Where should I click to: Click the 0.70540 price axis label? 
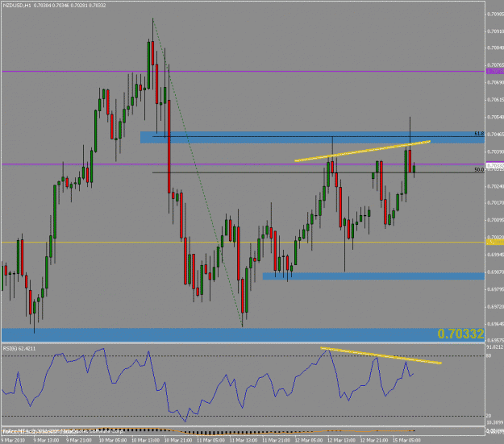[x=495, y=118]
